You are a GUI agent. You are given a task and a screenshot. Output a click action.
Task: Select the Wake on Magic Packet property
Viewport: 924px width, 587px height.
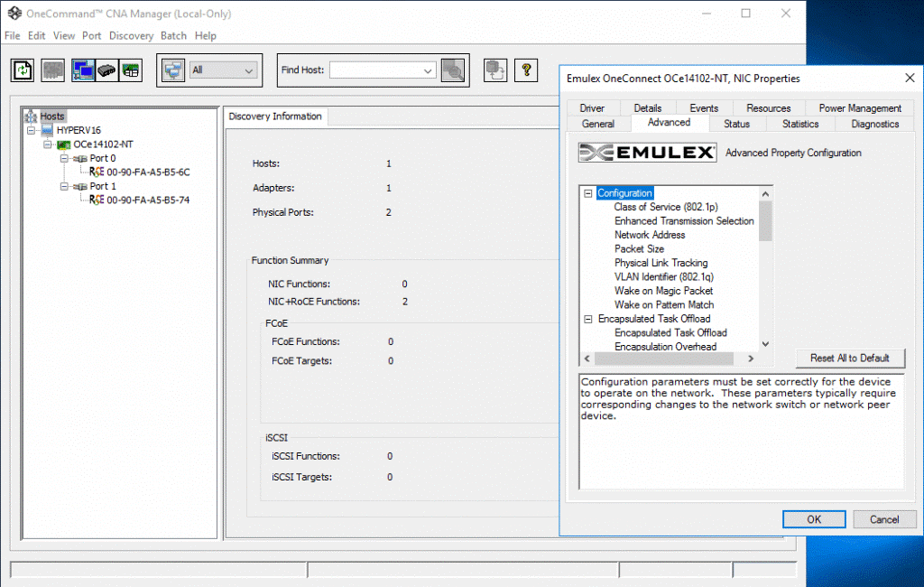pos(663,291)
